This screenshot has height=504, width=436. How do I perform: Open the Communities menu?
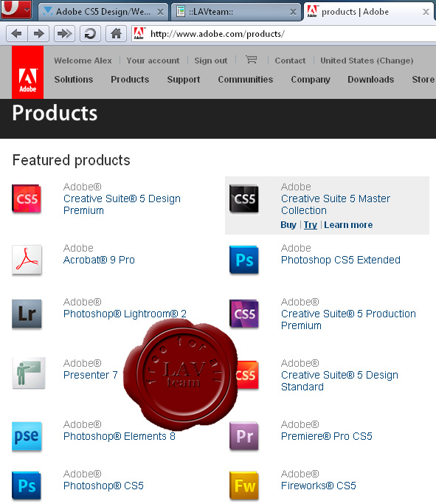click(246, 80)
